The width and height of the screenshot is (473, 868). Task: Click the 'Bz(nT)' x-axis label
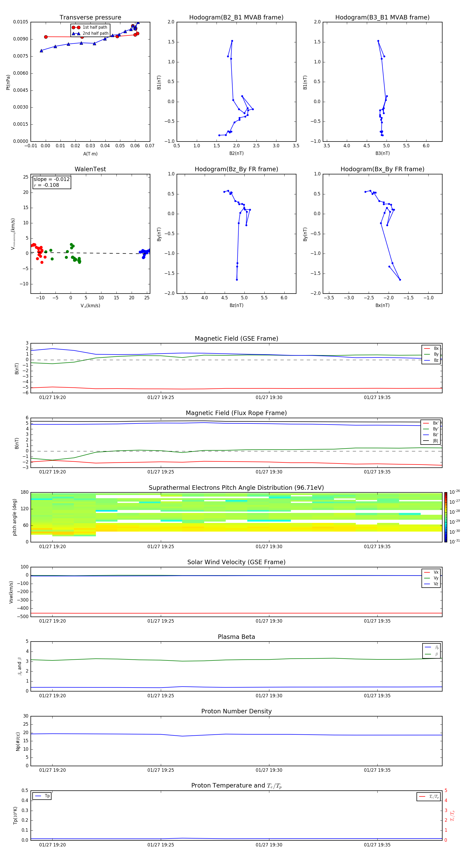236,305
